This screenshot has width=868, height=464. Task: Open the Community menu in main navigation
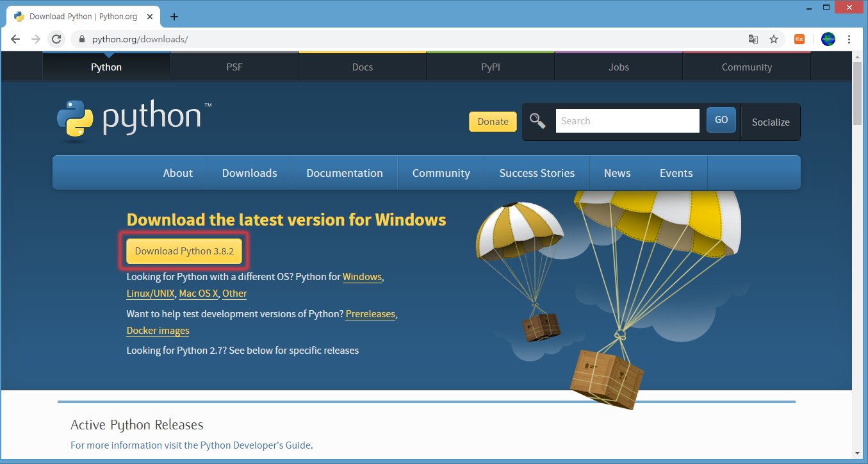[x=441, y=173]
